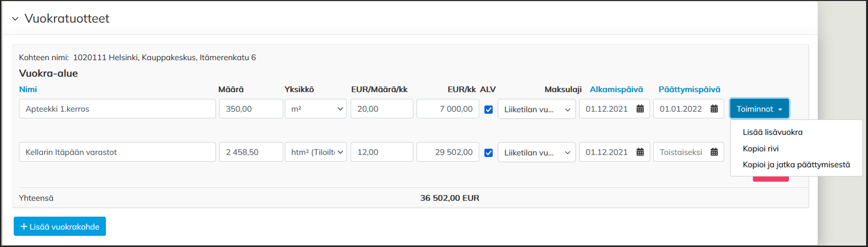The width and height of the screenshot is (868, 247).
Task: Open calendar for Apteekki end date
Action: [714, 109]
